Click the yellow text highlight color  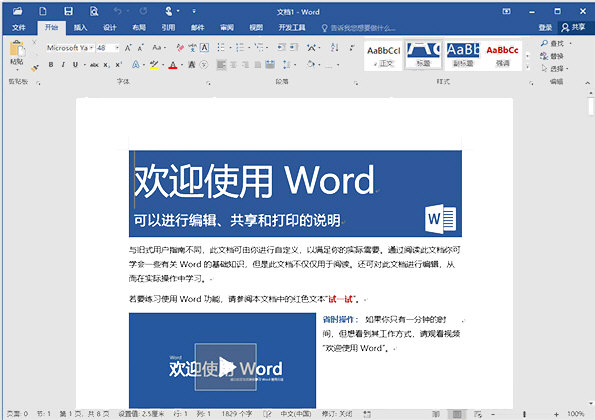(x=154, y=65)
